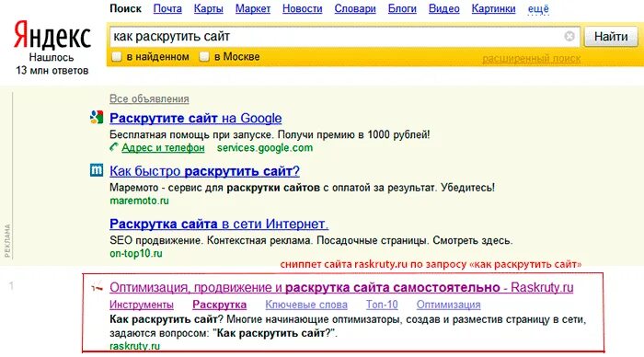
Task: Click the Raskruty.ru favicon icon
Action: pos(97,288)
